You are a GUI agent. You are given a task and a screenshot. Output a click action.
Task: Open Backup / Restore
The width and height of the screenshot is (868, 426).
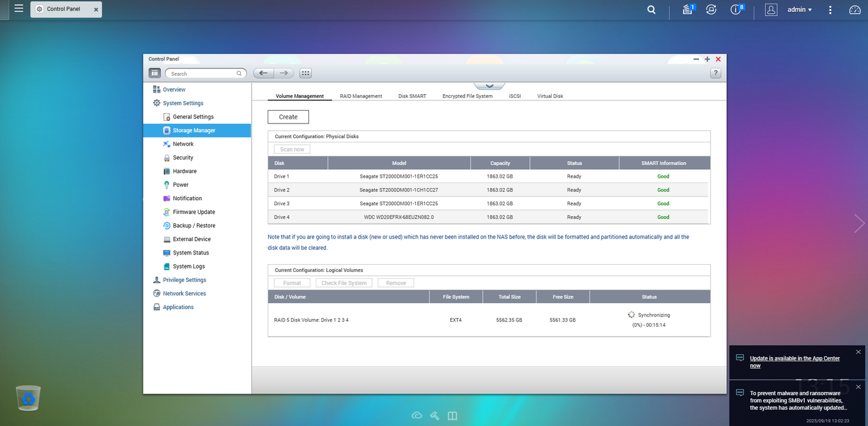194,226
